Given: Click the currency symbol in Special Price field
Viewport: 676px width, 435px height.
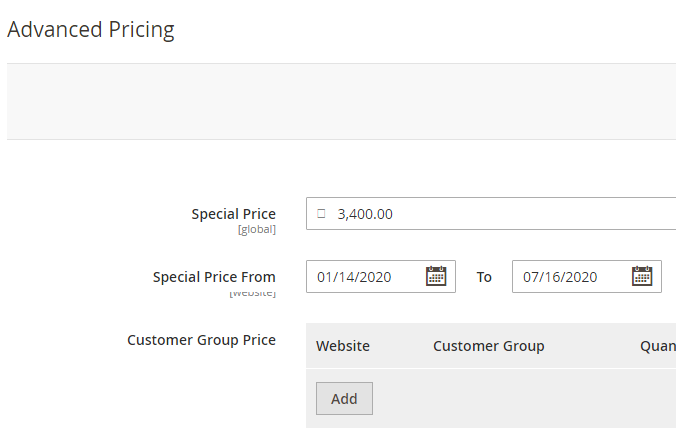Looking at the screenshot, I should pyautogui.click(x=321, y=213).
